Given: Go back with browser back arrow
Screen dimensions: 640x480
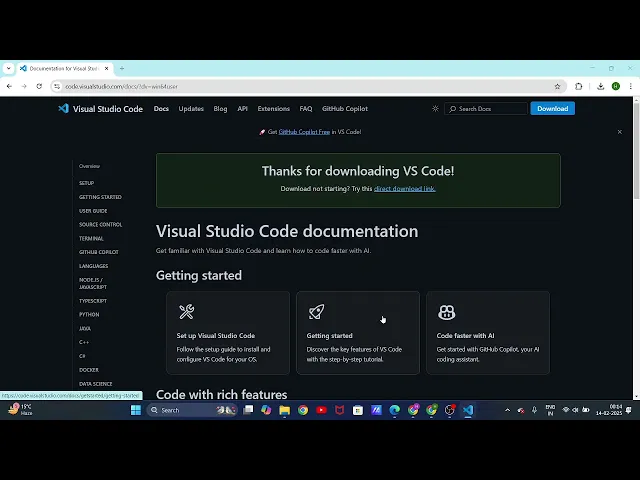Looking at the screenshot, I should 9,87.
